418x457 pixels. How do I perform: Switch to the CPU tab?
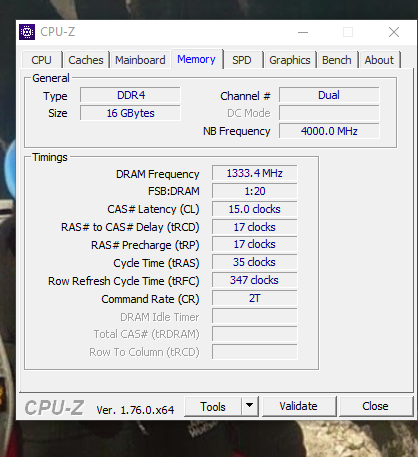coord(41,60)
